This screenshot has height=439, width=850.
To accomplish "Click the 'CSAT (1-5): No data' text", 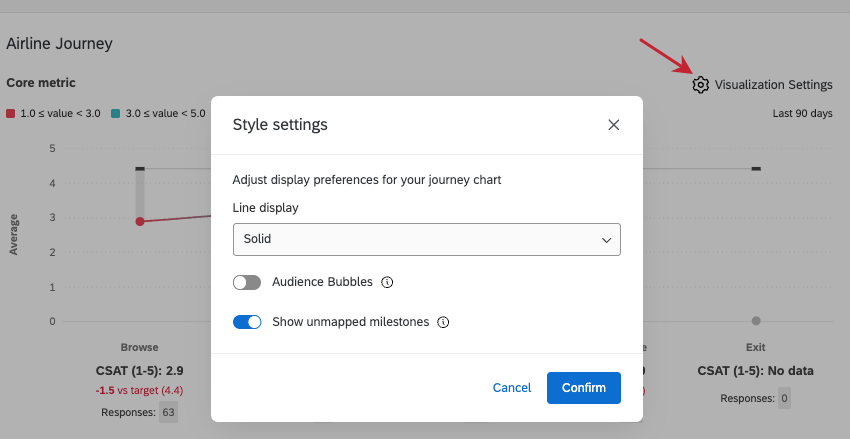I will tap(756, 371).
